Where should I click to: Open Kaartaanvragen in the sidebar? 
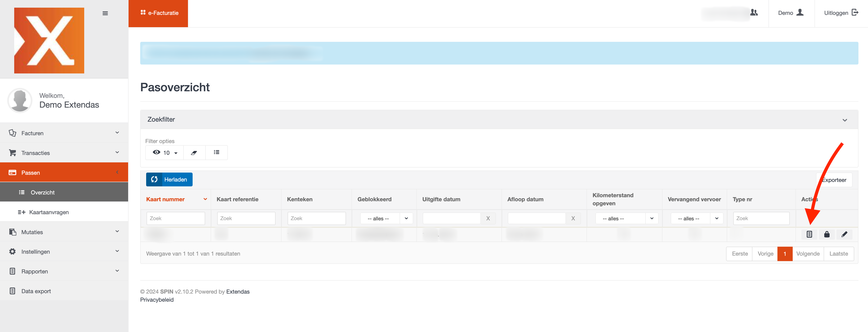(x=49, y=212)
